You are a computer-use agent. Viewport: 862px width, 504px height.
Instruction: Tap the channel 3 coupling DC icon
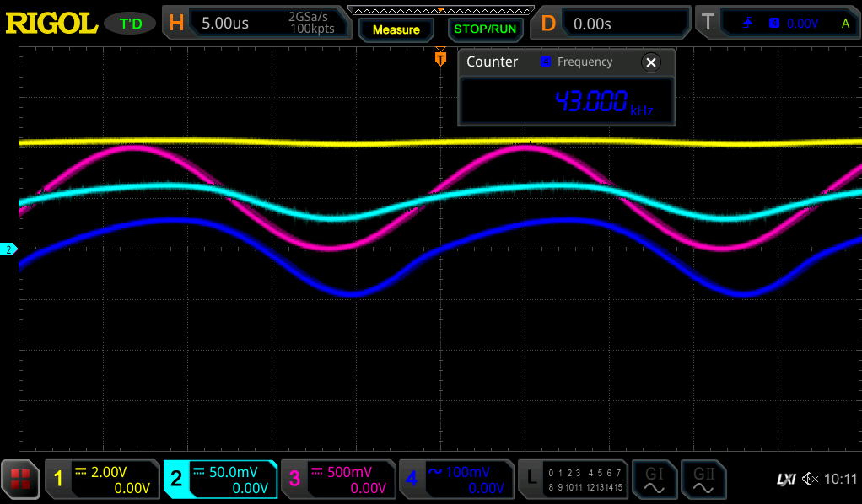[x=317, y=472]
